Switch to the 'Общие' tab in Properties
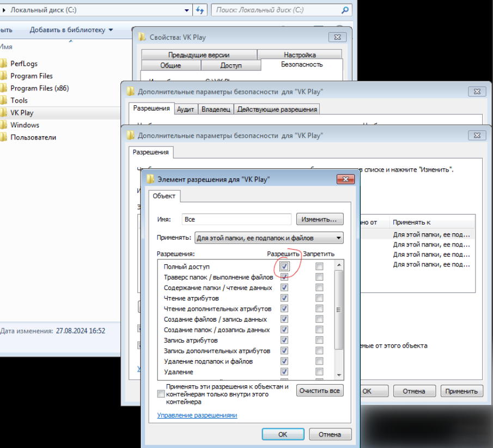493x448 pixels. pyautogui.click(x=171, y=65)
